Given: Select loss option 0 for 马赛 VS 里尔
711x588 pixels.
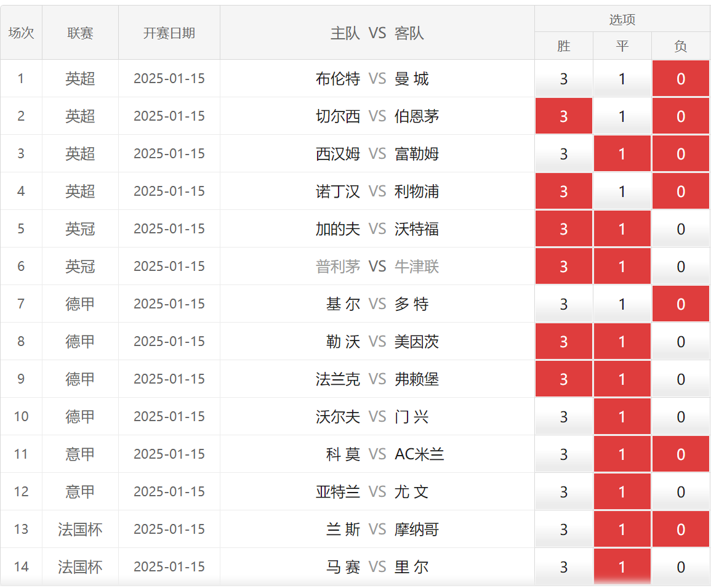Looking at the screenshot, I should (x=681, y=566).
